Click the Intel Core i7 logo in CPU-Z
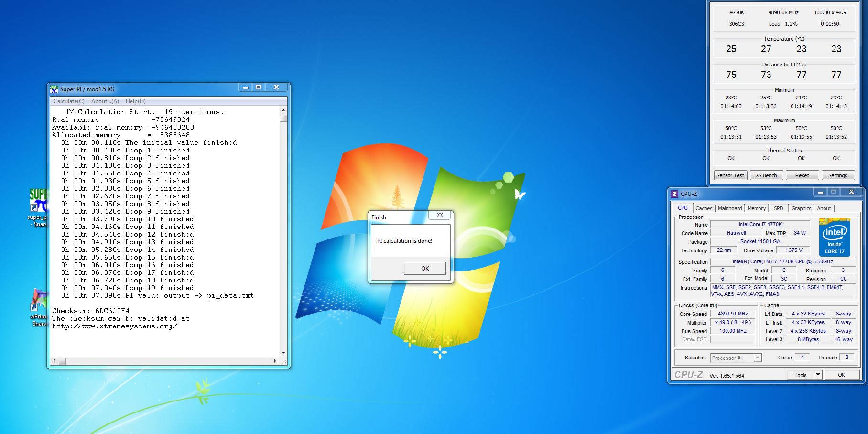868x434 pixels. (835, 237)
